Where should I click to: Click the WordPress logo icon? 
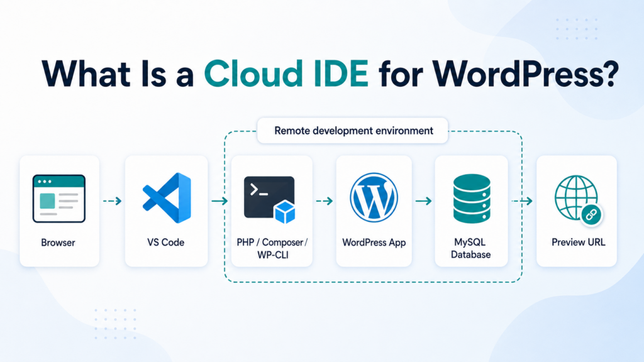click(x=374, y=197)
